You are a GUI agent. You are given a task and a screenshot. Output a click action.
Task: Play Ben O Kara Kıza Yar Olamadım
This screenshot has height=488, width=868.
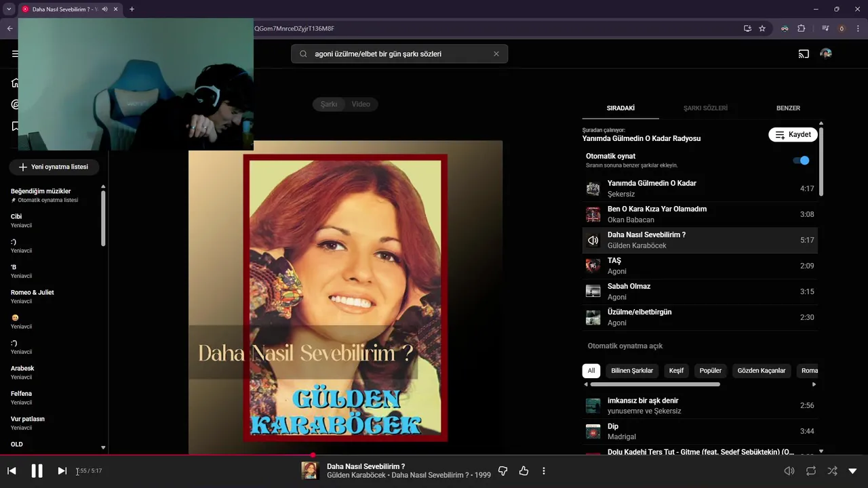700,214
